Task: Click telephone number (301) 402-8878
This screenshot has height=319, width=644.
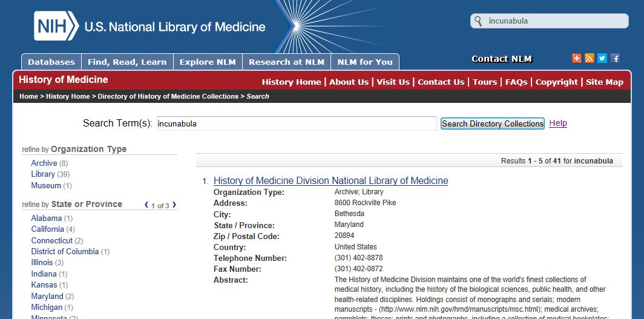Action: 358,258
